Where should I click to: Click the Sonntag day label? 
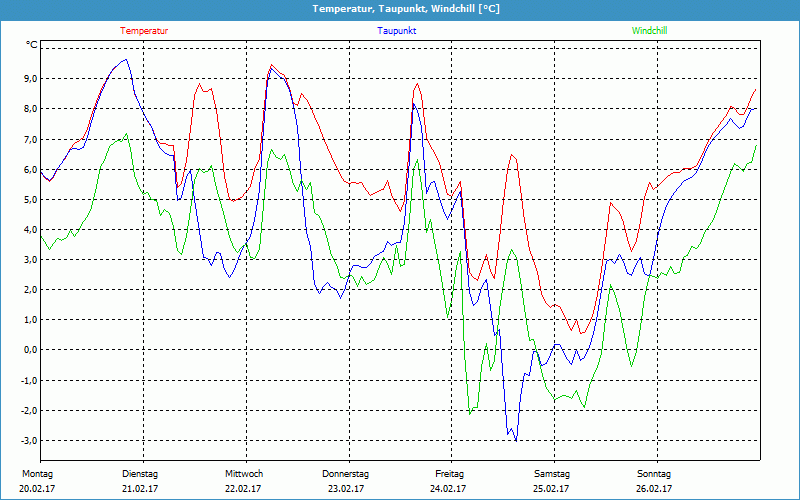[x=654, y=474]
